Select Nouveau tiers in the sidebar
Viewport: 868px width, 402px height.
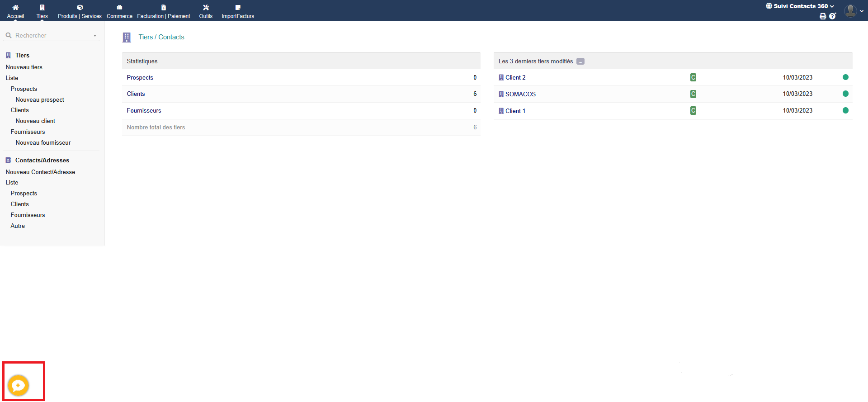pyautogui.click(x=24, y=67)
